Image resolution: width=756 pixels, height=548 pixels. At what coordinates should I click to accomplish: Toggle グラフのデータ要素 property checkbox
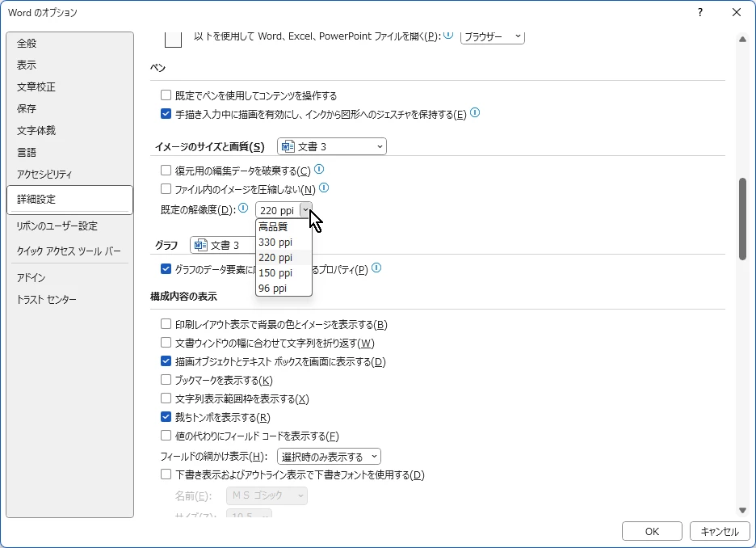(x=166, y=268)
